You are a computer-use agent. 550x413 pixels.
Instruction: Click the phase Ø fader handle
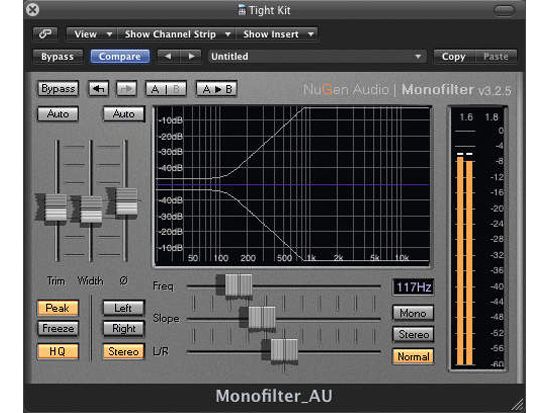click(x=126, y=201)
